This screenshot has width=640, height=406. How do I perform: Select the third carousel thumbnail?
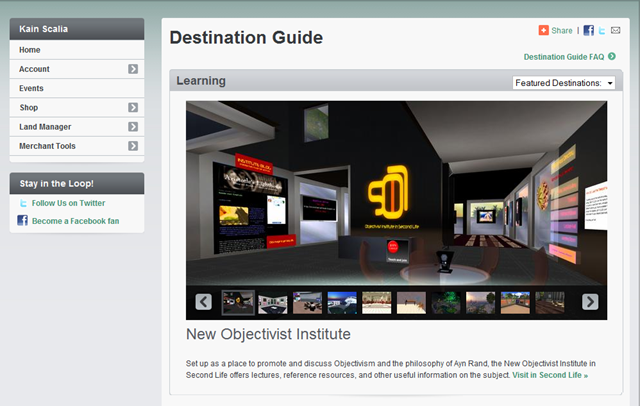(307, 303)
